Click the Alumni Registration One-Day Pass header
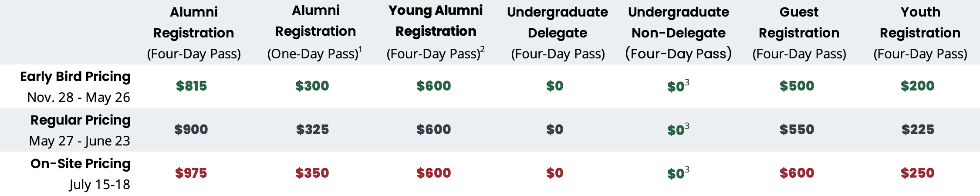 pos(315,31)
